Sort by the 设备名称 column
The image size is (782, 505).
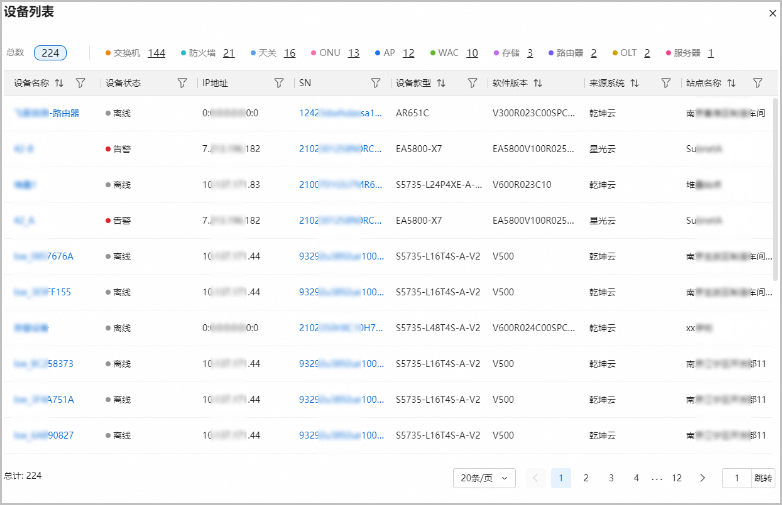[x=59, y=83]
